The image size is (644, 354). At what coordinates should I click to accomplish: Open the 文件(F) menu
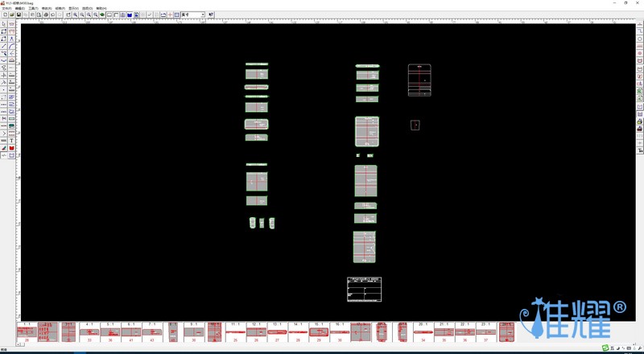tap(7, 8)
